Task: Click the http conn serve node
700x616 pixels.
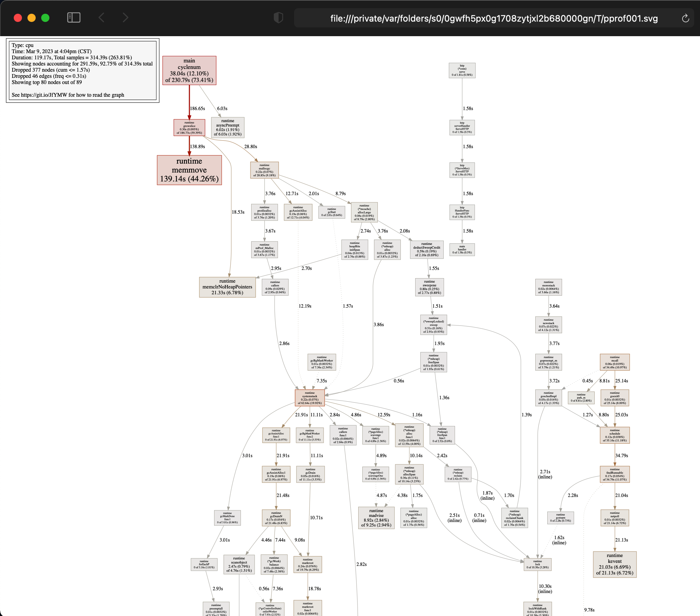Action: pyautogui.click(x=462, y=70)
